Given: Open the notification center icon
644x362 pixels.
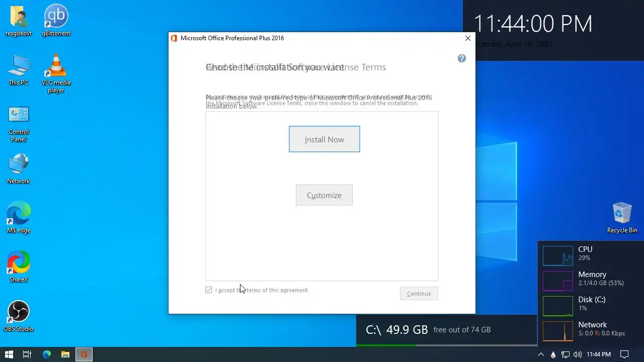Looking at the screenshot, I should point(624,354).
